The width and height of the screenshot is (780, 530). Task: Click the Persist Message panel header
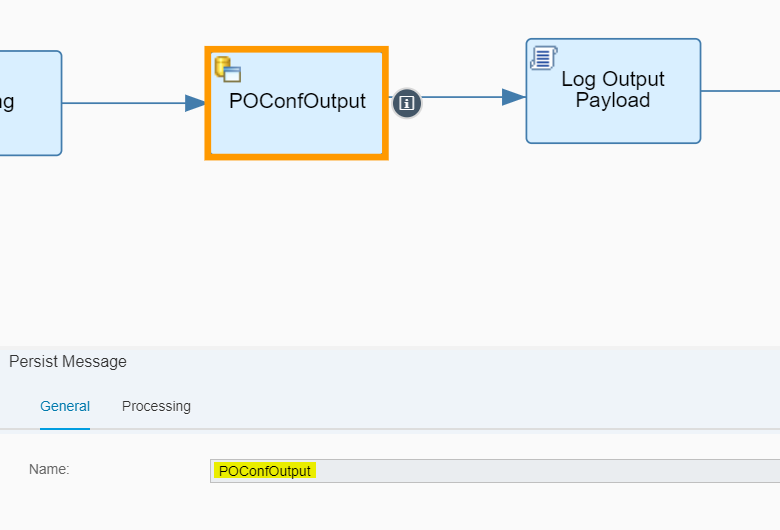pyautogui.click(x=68, y=362)
